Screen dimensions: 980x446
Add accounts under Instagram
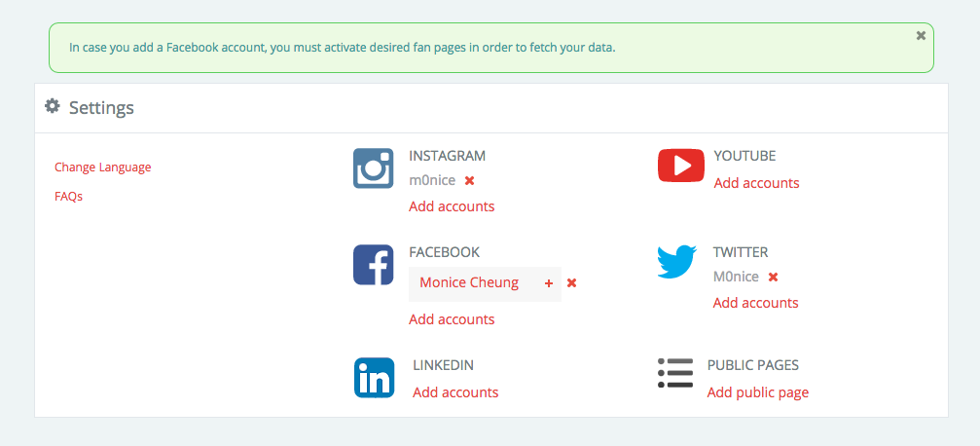coord(452,206)
